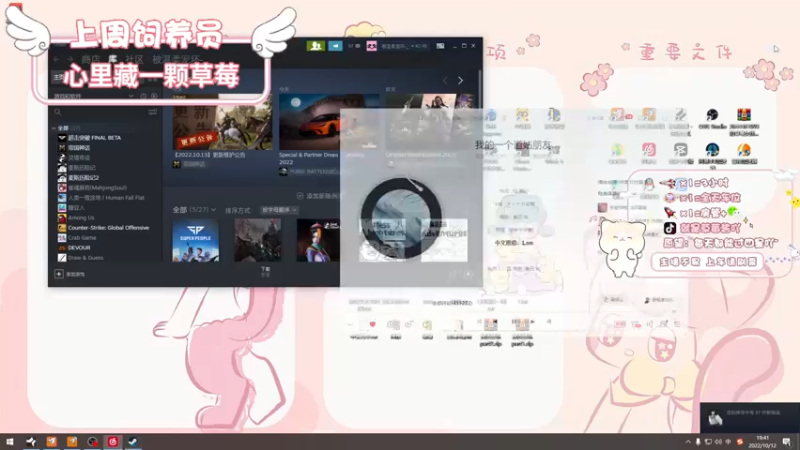Click the add game plus icon
The width and height of the screenshot is (800, 450).
click(59, 274)
